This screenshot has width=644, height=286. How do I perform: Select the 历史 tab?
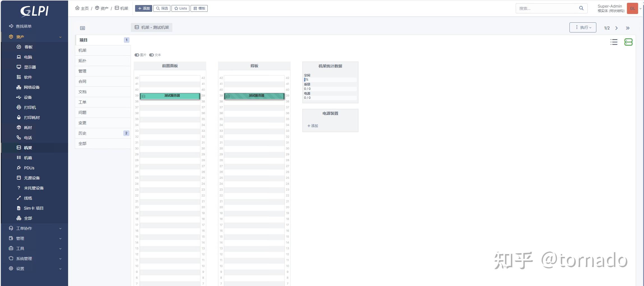[x=103, y=133]
